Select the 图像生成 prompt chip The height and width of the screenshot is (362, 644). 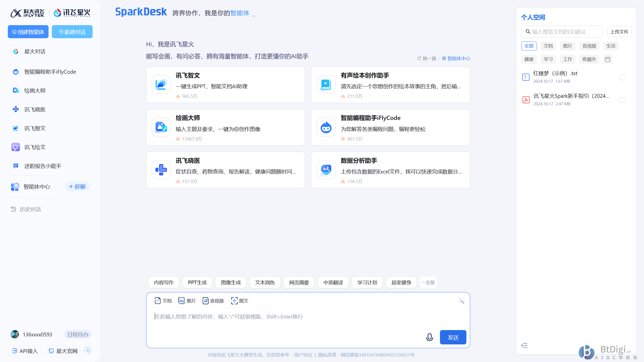(231, 282)
